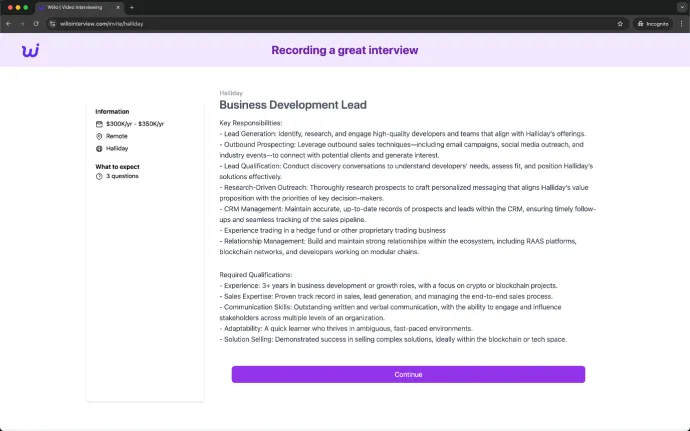
Task: Click the '$300K/yr - $350K/yr' salary text
Action: pyautogui.click(x=135, y=124)
